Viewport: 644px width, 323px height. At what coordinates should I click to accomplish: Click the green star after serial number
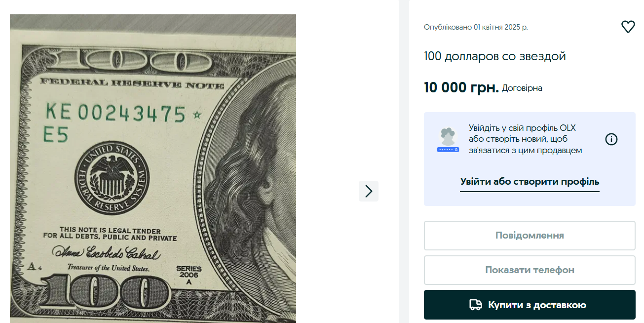pyautogui.click(x=197, y=115)
